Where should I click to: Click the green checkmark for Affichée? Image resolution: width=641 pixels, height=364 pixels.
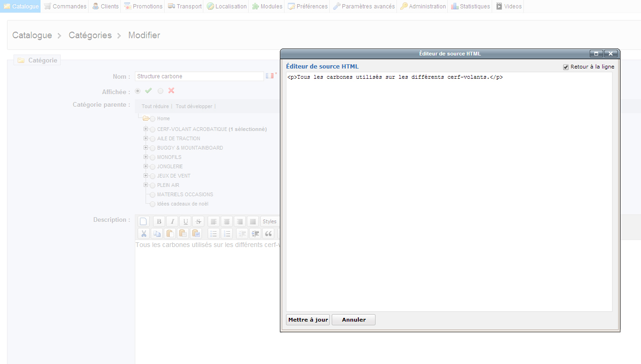pos(148,90)
